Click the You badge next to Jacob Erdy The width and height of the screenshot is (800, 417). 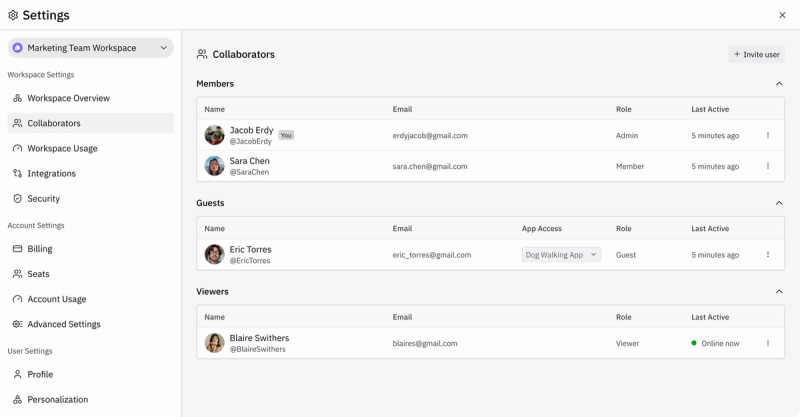(286, 135)
